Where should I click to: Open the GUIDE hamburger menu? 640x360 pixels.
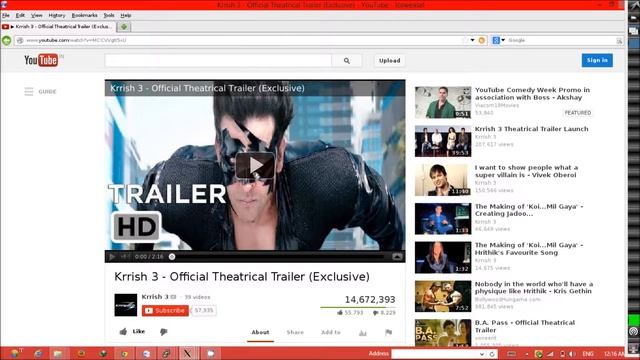click(x=29, y=91)
